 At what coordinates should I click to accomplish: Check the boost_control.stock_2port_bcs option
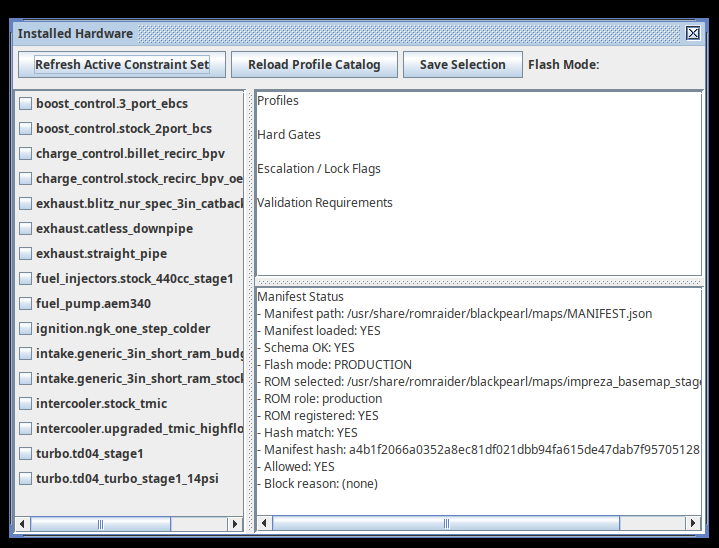point(26,129)
